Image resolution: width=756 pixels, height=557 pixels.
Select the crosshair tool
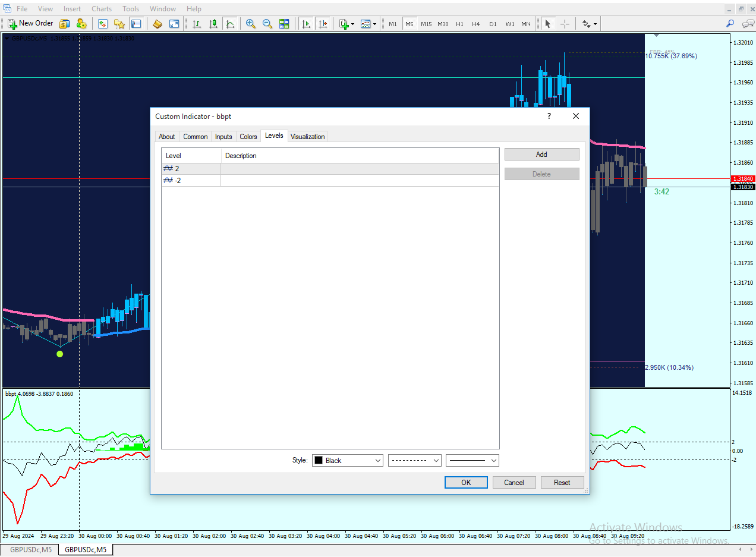point(565,24)
